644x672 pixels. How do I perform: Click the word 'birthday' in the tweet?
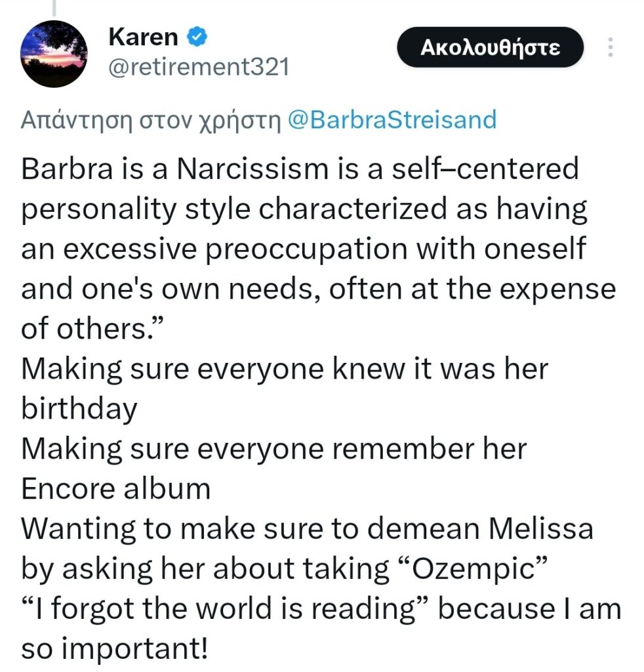[79, 409]
